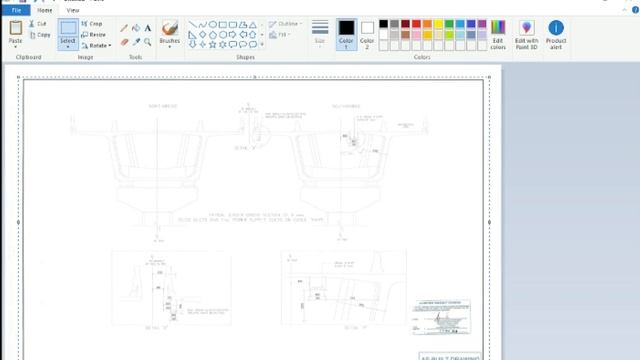This screenshot has width=640, height=360.
Task: Click the Copy button
Action: click(40, 35)
